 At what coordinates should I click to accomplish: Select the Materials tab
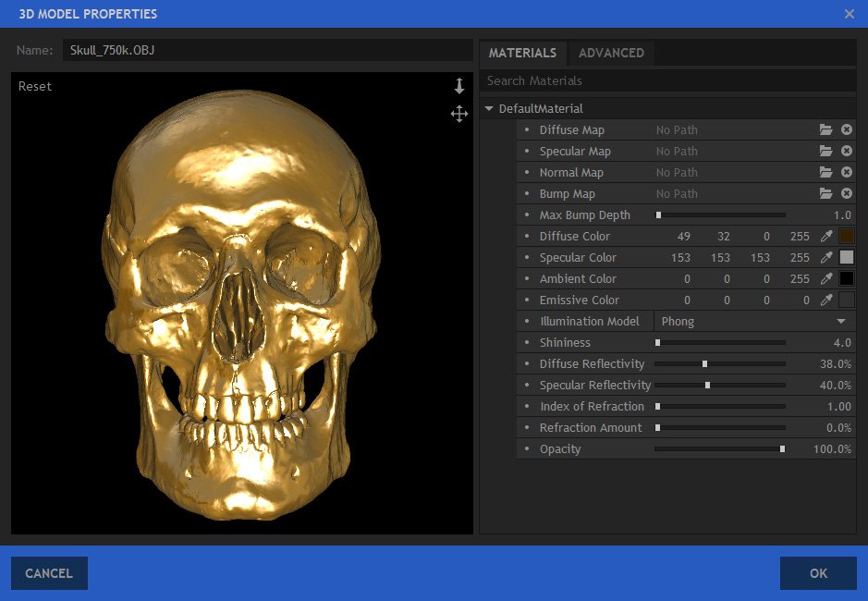click(522, 53)
